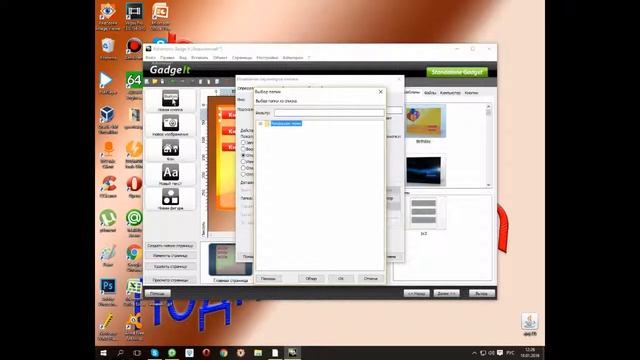
Task: Click the Windows Start button
Action: click(103, 353)
